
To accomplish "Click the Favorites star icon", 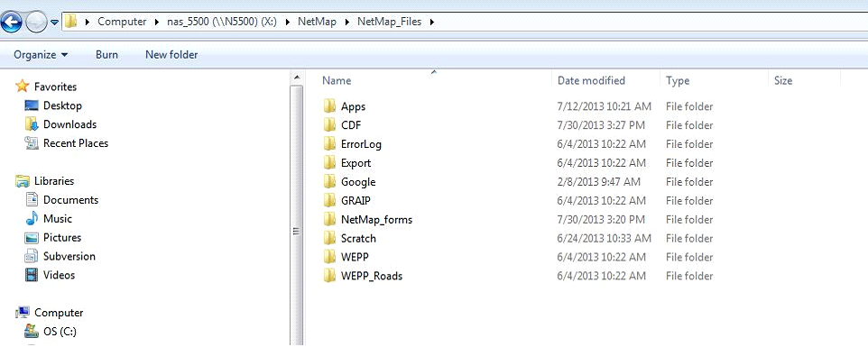I will 23,86.
